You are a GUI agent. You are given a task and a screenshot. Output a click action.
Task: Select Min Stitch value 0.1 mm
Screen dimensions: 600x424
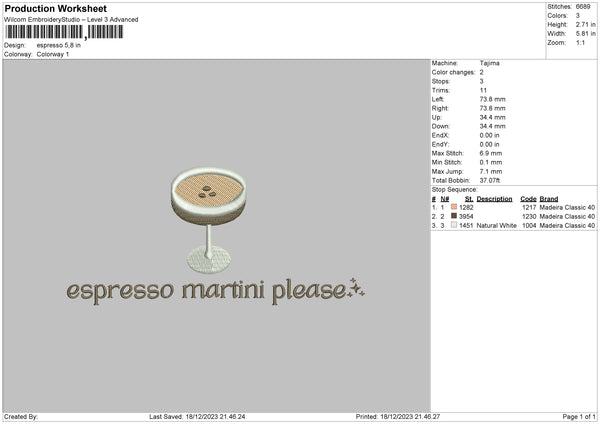491,162
